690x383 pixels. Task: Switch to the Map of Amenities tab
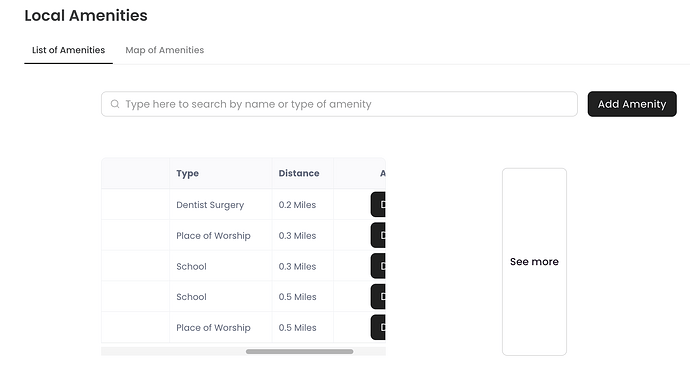click(x=165, y=50)
